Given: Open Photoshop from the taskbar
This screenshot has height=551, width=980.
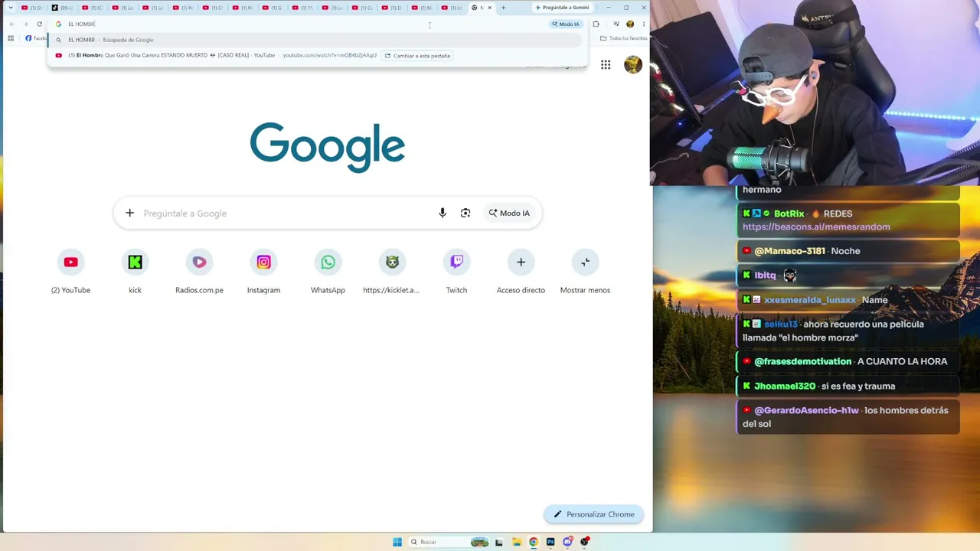Looking at the screenshot, I should coord(550,542).
